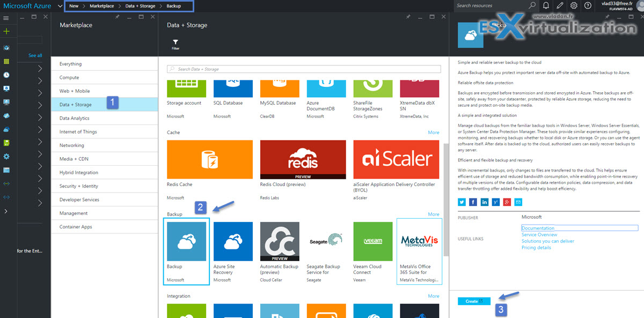This screenshot has height=318, width=644.
Task: Share on Facebook icon
Action: point(473,202)
